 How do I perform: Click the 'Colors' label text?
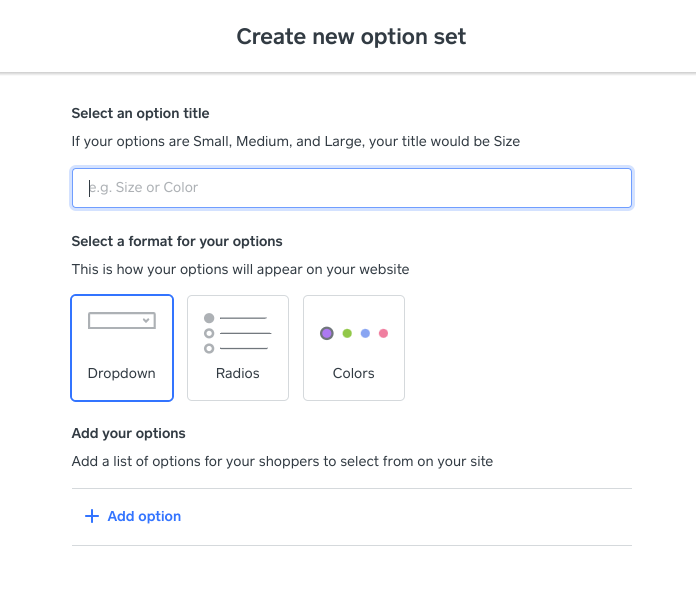click(354, 373)
